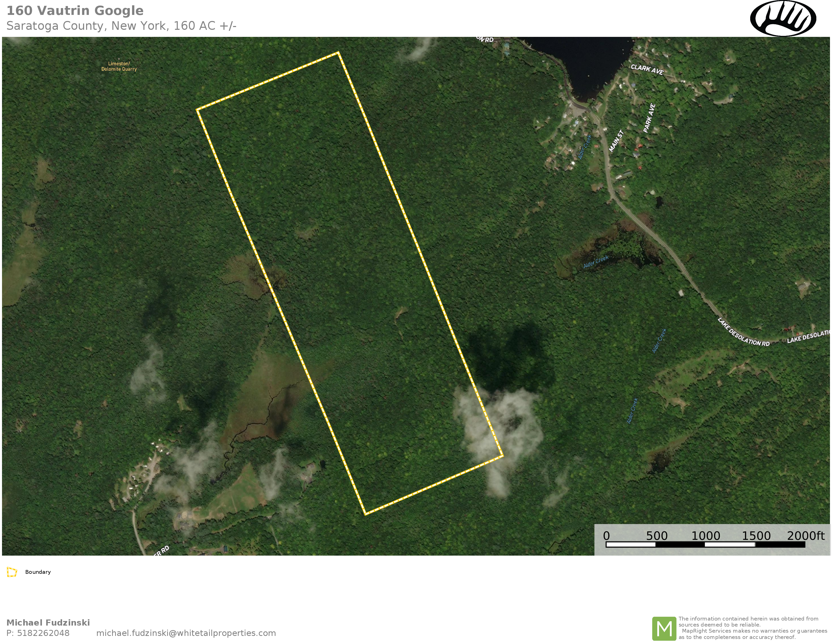The image size is (833, 644).
Task: Click the 160 Vautrin Google title
Action: coord(75,11)
